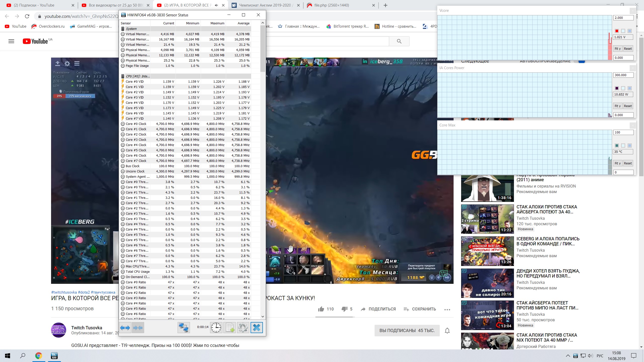Viewport: 644px width, 362px height.
Task: Mute the playing YouTube tab via speaker icon
Action: click(216, 5)
